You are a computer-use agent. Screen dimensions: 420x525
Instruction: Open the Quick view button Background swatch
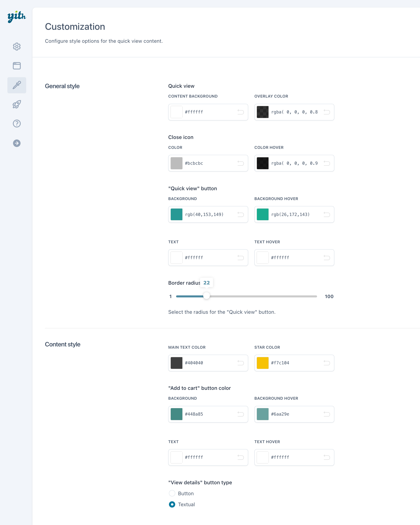tap(177, 214)
